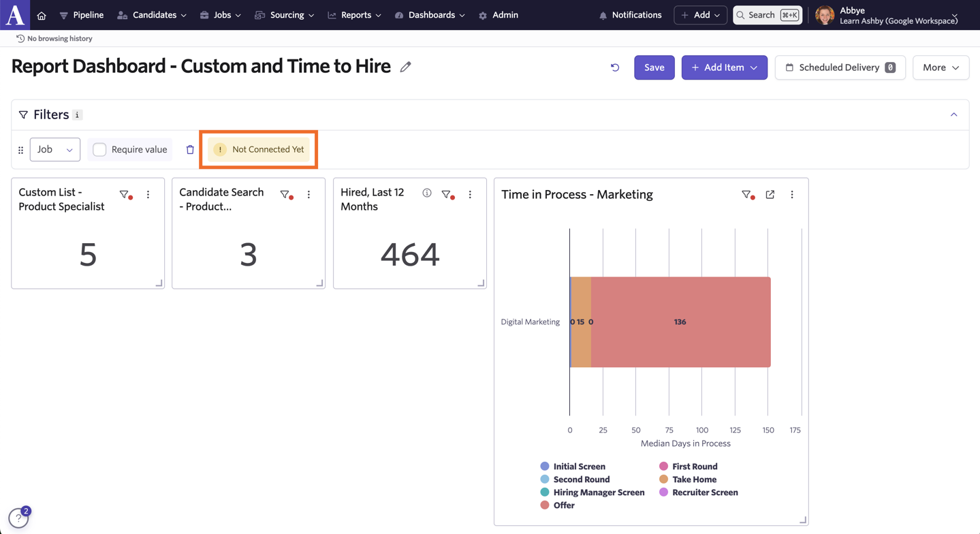
Task: Open Scheduled Delivery settings
Action: click(840, 67)
